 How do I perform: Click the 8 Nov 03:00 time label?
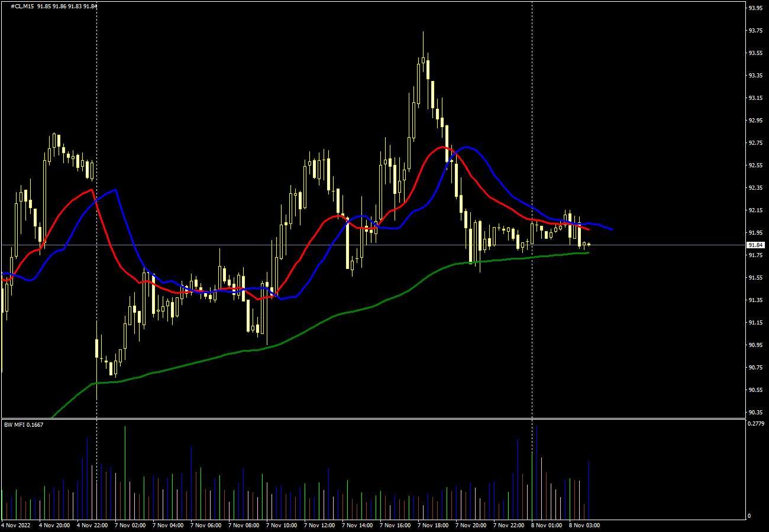584,525
